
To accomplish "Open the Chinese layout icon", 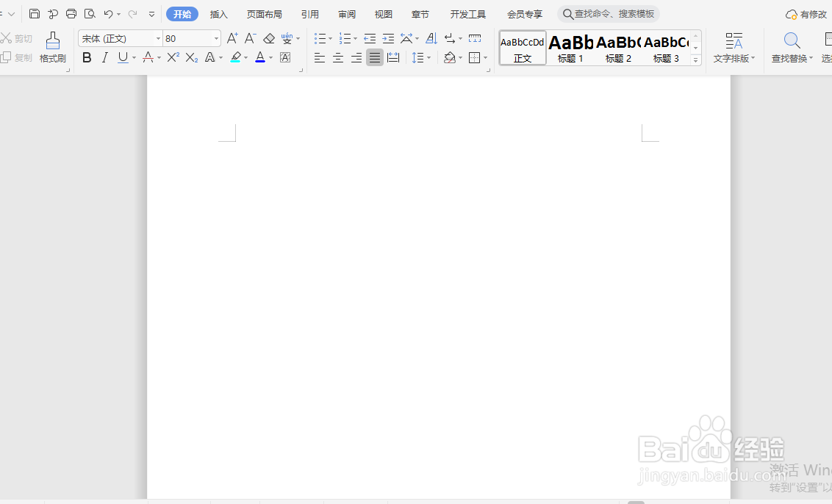I will click(x=406, y=38).
